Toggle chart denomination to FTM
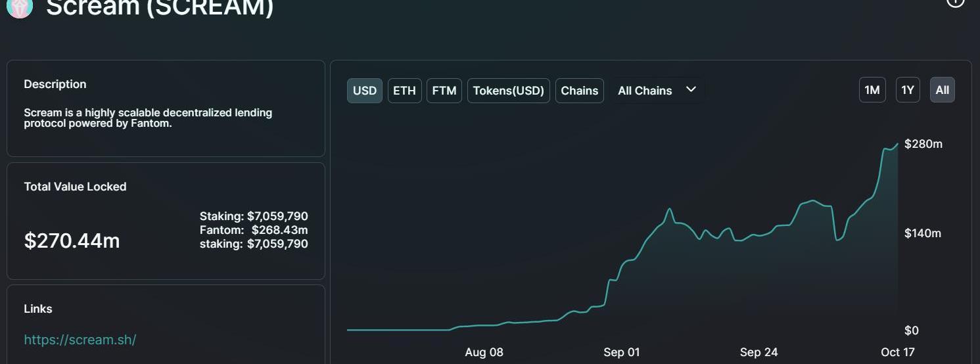This screenshot has height=364, width=980. pos(444,91)
